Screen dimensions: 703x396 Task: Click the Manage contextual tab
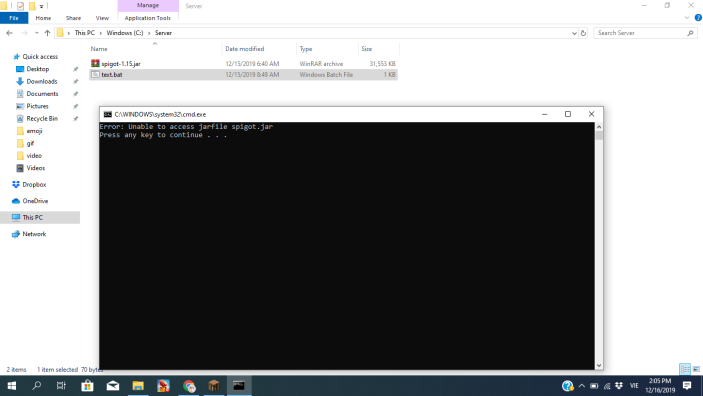tap(148, 5)
